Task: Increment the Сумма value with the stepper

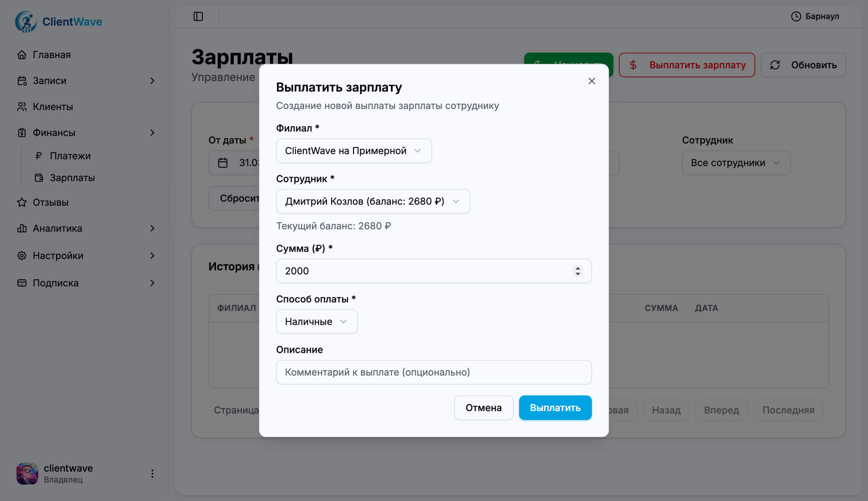Action: point(578,268)
